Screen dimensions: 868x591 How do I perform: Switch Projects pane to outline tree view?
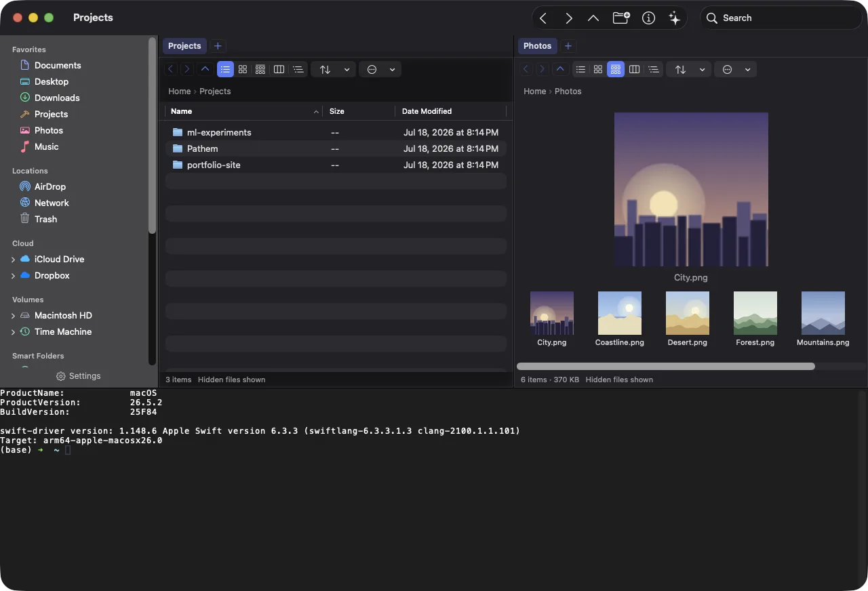click(x=298, y=69)
